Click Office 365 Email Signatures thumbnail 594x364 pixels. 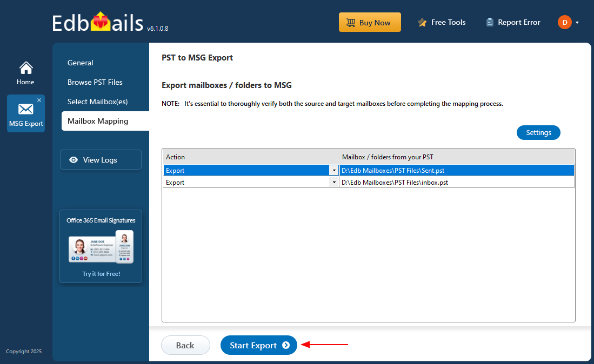click(101, 248)
